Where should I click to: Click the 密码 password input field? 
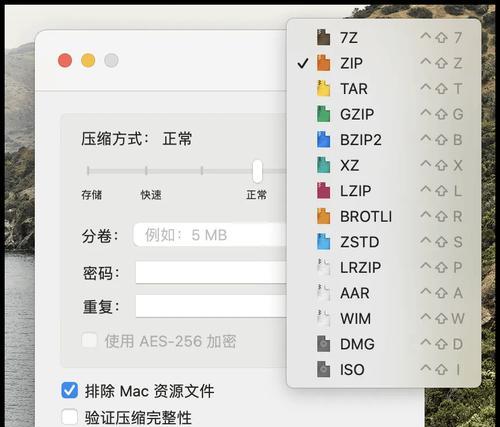211,273
